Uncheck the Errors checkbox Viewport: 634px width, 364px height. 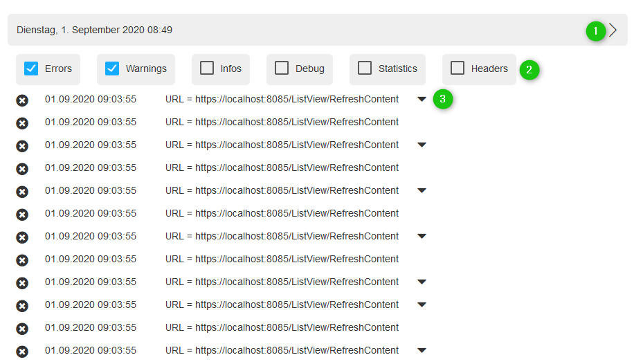31,69
